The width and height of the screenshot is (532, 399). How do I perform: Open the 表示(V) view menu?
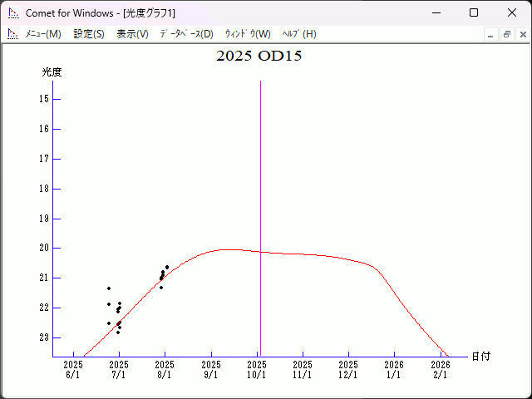click(132, 34)
